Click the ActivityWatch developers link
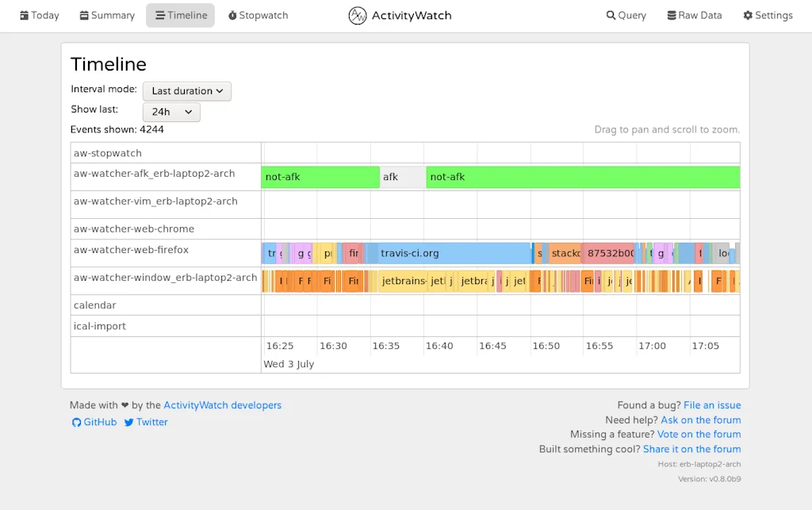The height and width of the screenshot is (510, 812). 222,405
